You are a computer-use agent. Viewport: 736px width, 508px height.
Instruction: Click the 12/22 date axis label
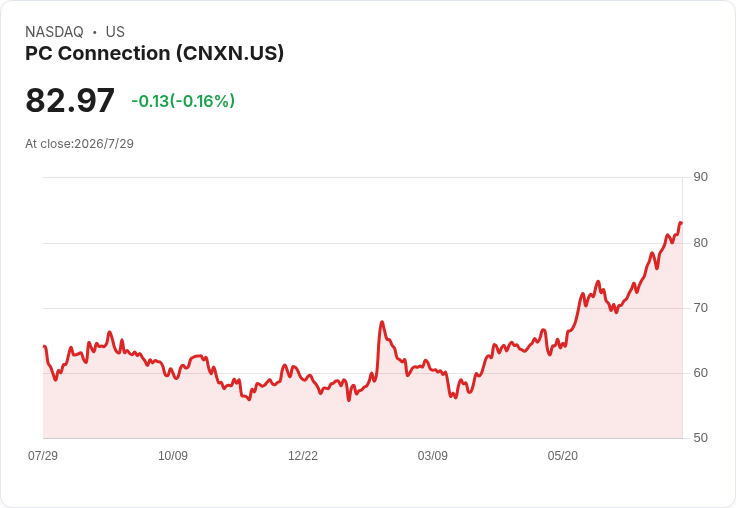click(x=303, y=455)
